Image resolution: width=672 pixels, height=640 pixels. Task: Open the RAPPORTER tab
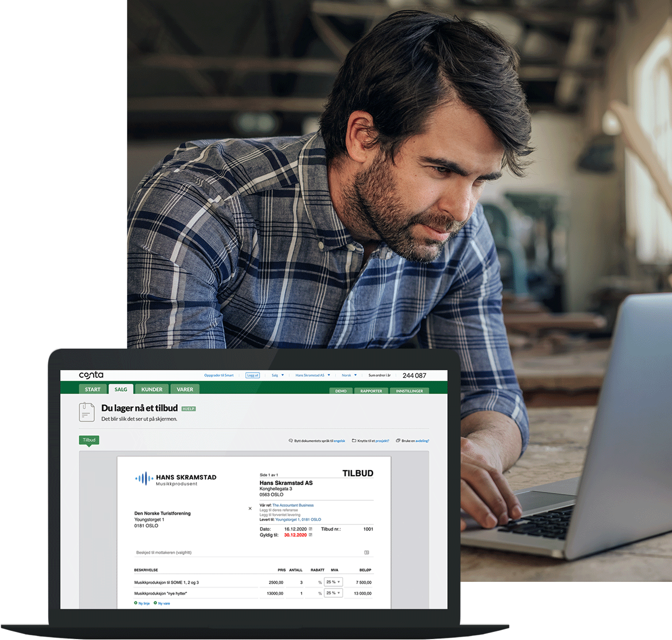[x=371, y=391]
